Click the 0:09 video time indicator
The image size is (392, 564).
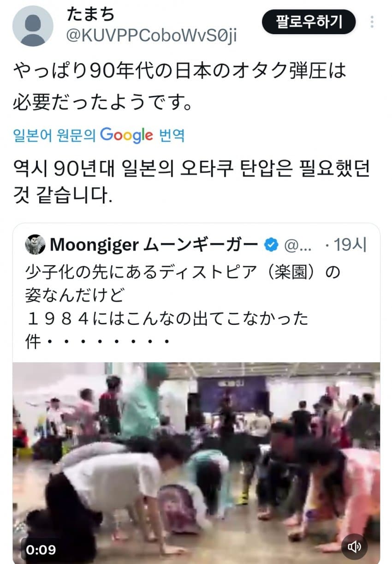point(41,550)
